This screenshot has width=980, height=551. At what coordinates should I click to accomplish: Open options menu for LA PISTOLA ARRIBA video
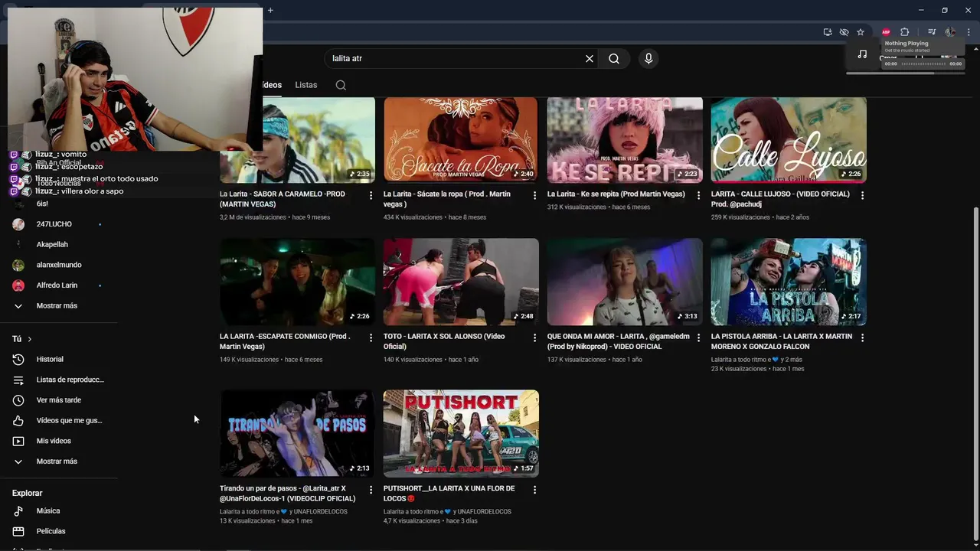click(x=862, y=337)
